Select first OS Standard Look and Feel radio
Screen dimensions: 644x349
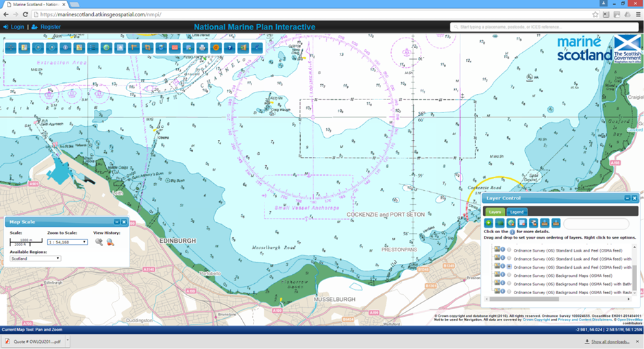click(509, 250)
